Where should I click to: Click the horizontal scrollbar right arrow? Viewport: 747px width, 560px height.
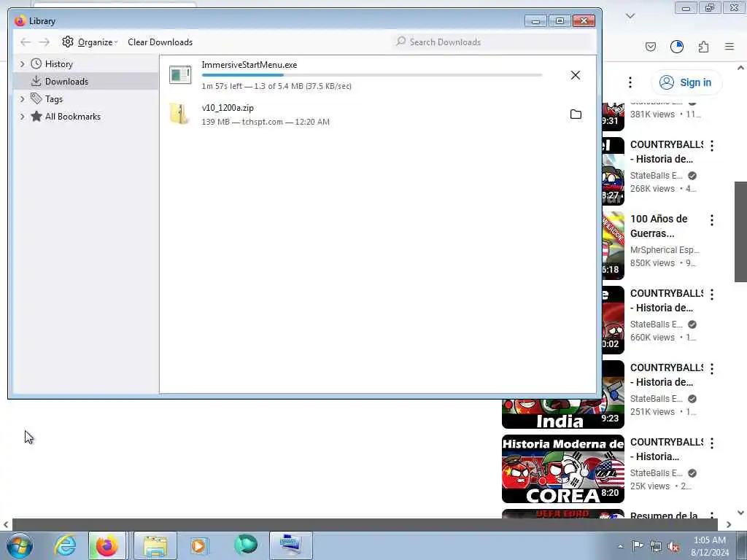click(729, 525)
